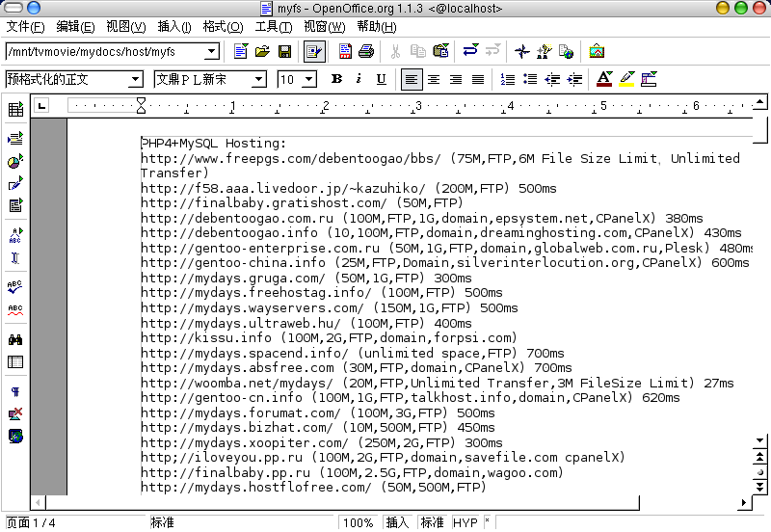This screenshot has width=771, height=532.
Task: Click the Insert fields icon in sidebar
Action: click(x=15, y=139)
